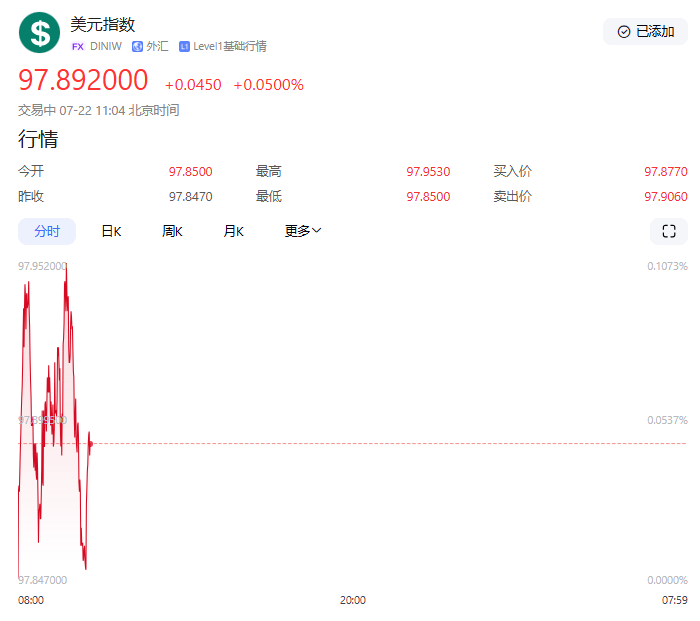
Task: Click the 08:00 time axis label
Action: point(31,600)
